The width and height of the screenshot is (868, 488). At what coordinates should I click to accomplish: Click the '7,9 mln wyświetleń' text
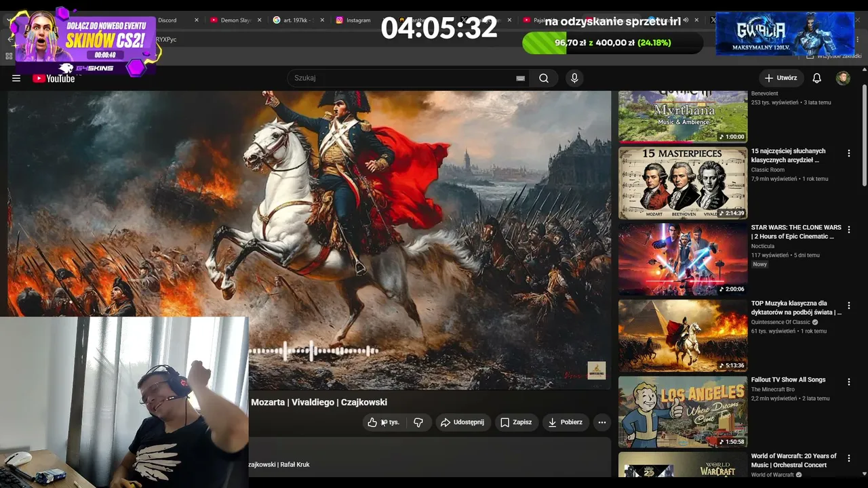coord(774,179)
